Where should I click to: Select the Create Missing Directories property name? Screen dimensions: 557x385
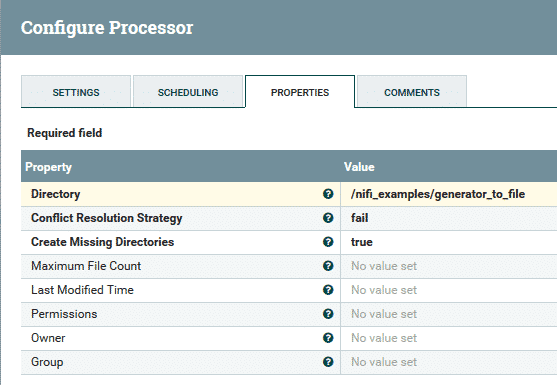click(x=103, y=242)
